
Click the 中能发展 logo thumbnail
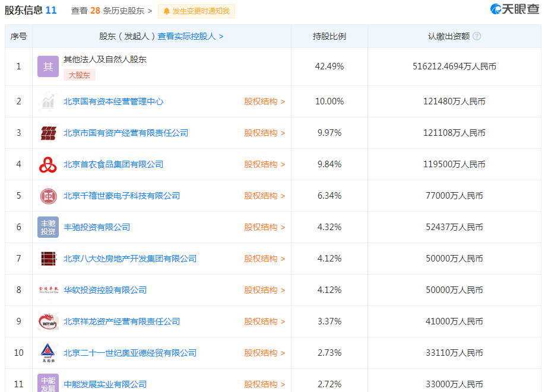(48, 382)
